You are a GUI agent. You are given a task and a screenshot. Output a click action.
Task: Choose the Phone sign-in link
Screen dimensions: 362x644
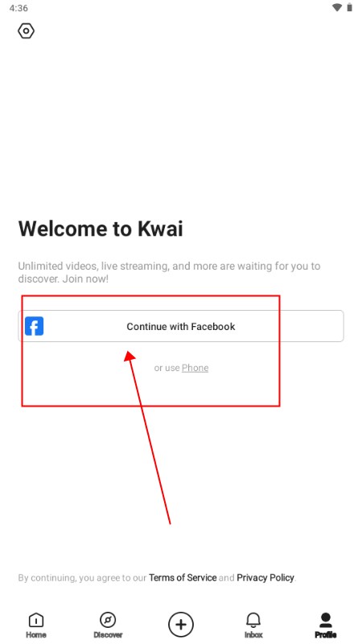[x=195, y=368]
